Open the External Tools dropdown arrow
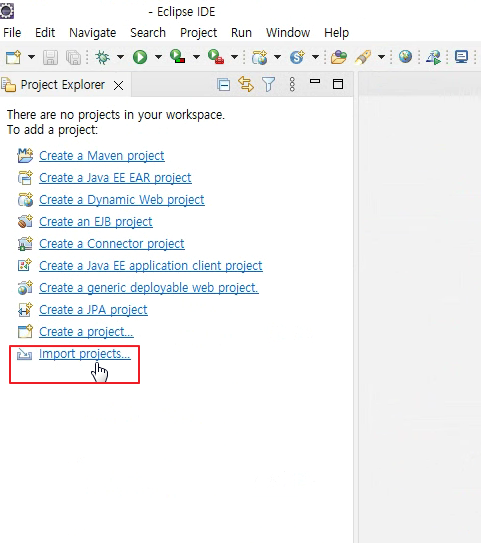The height and width of the screenshot is (543, 481). (x=234, y=57)
